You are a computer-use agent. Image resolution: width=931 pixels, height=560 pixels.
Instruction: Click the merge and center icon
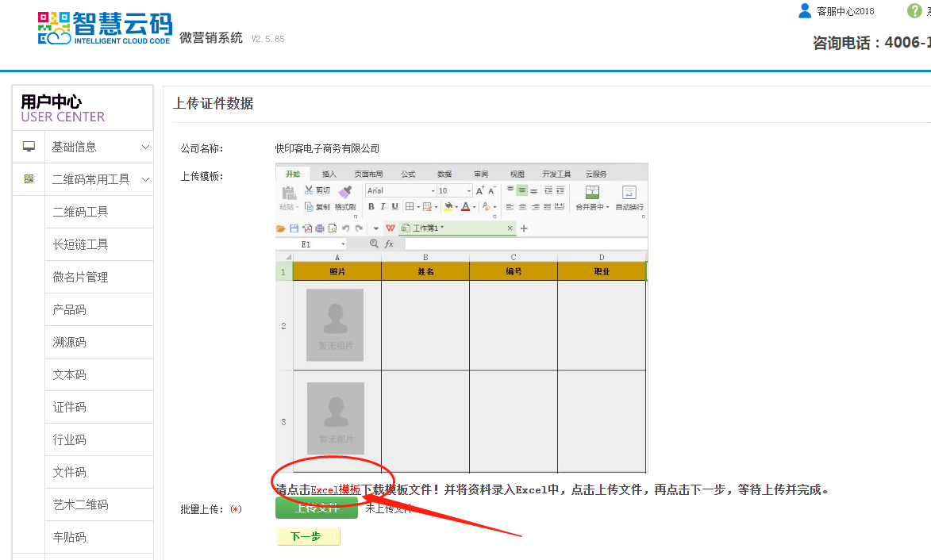click(x=591, y=193)
